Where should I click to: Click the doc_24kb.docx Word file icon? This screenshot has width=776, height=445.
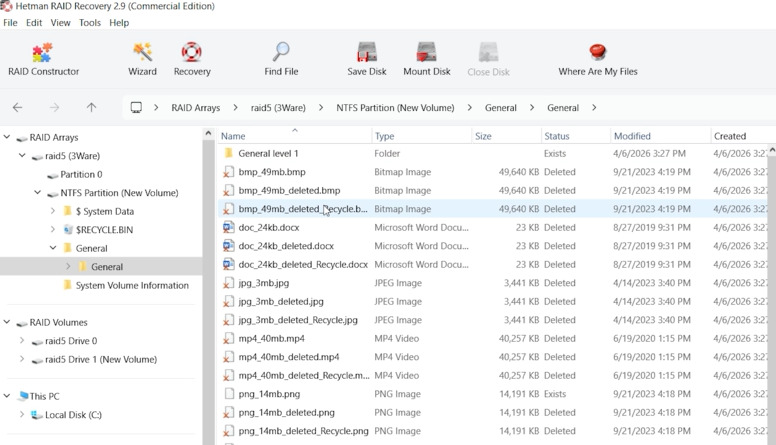228,228
